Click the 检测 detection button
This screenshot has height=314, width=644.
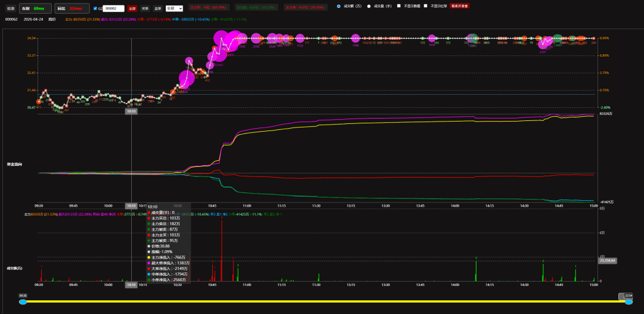coord(10,9)
